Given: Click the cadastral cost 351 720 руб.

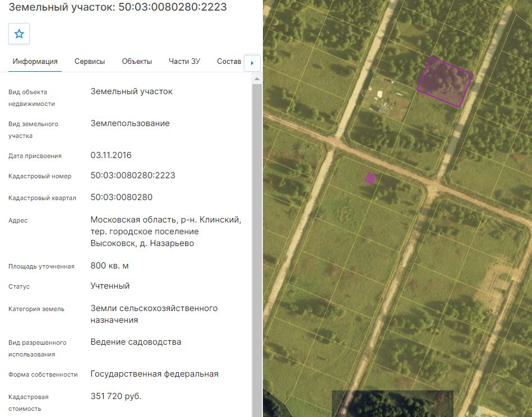Looking at the screenshot, I should click(x=115, y=396).
